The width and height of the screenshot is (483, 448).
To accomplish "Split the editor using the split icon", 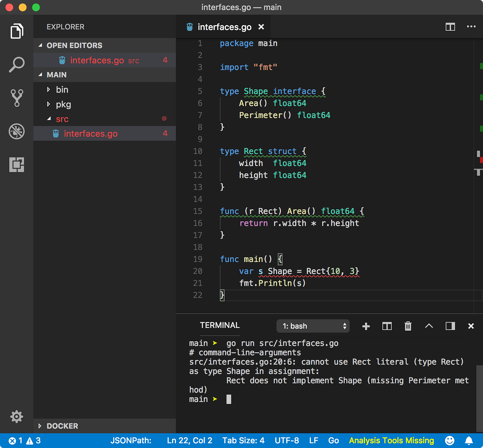I will pyautogui.click(x=450, y=27).
